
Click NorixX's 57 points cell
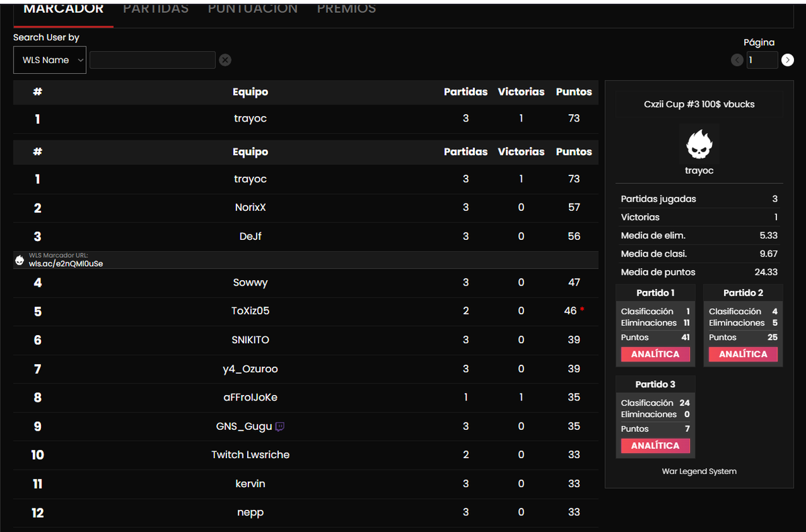click(574, 208)
